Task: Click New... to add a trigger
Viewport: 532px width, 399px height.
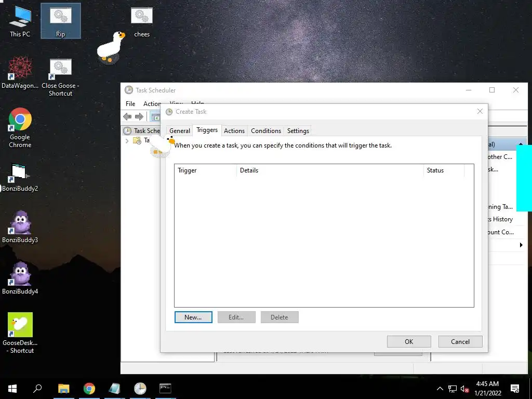Action: pyautogui.click(x=193, y=317)
